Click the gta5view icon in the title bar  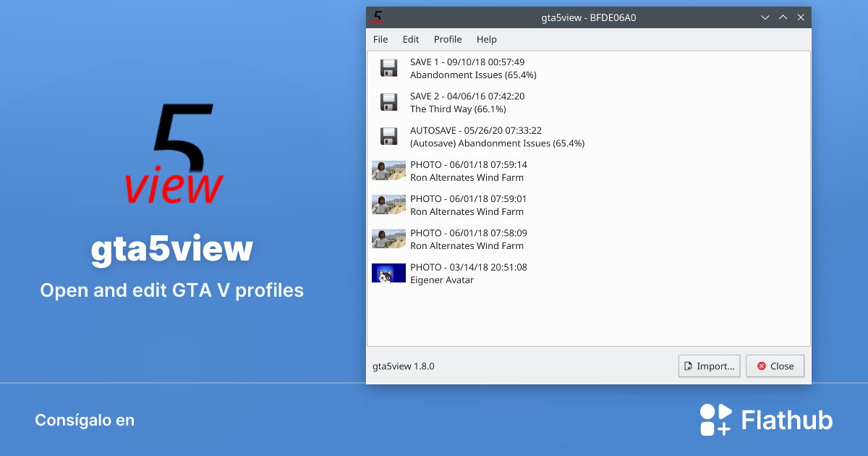click(376, 17)
